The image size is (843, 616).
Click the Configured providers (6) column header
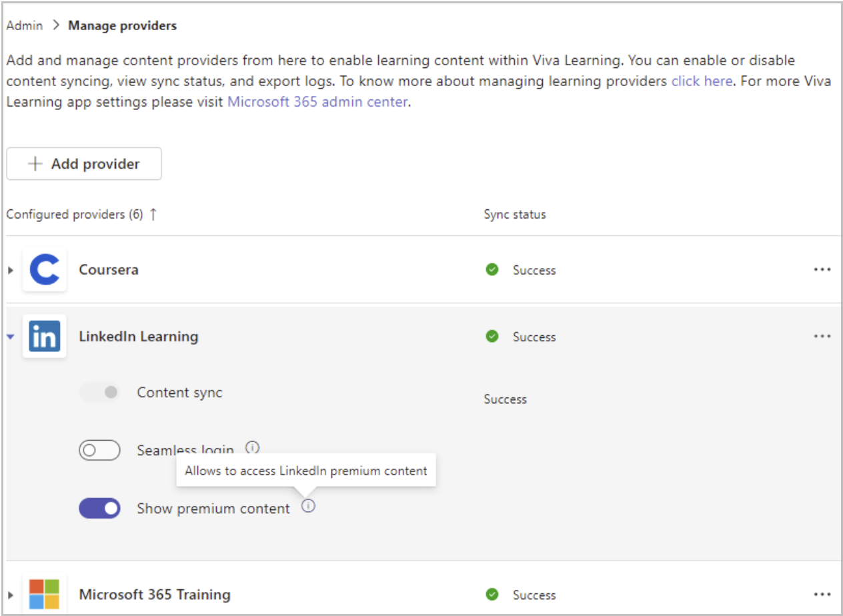(x=75, y=215)
